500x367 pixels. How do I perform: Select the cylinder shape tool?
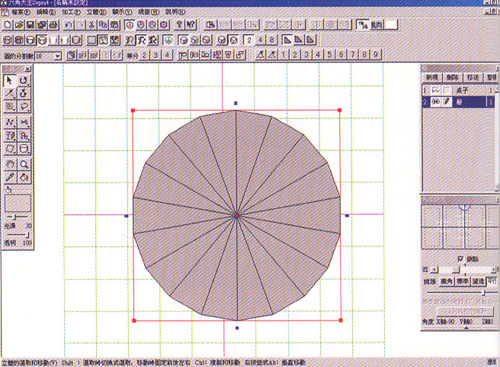click(24, 149)
